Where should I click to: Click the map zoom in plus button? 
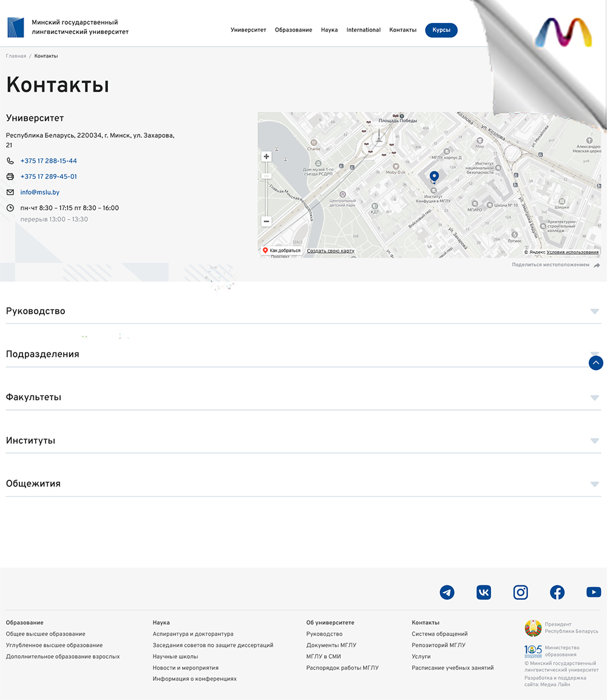click(266, 156)
